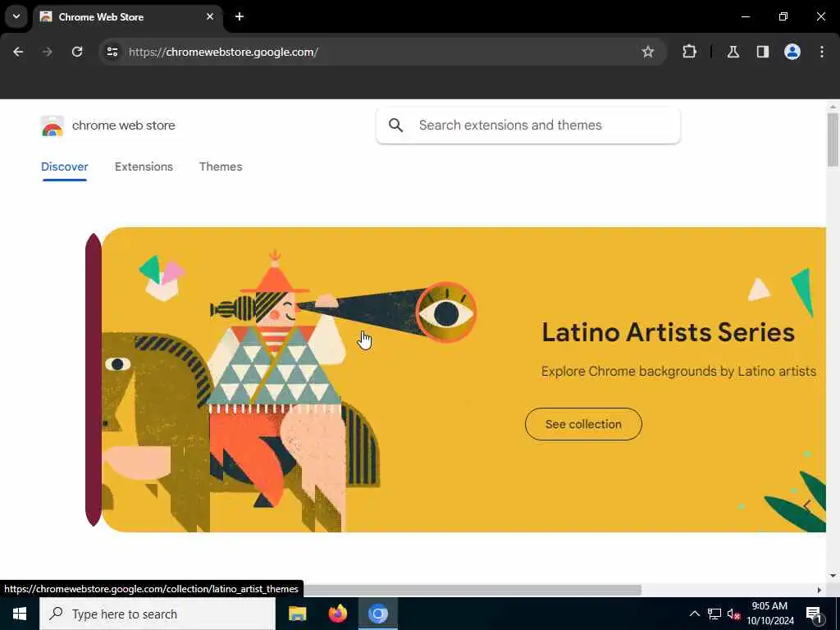Screen dimensions: 840x630
Task: Click the address bar URL
Action: [223, 52]
